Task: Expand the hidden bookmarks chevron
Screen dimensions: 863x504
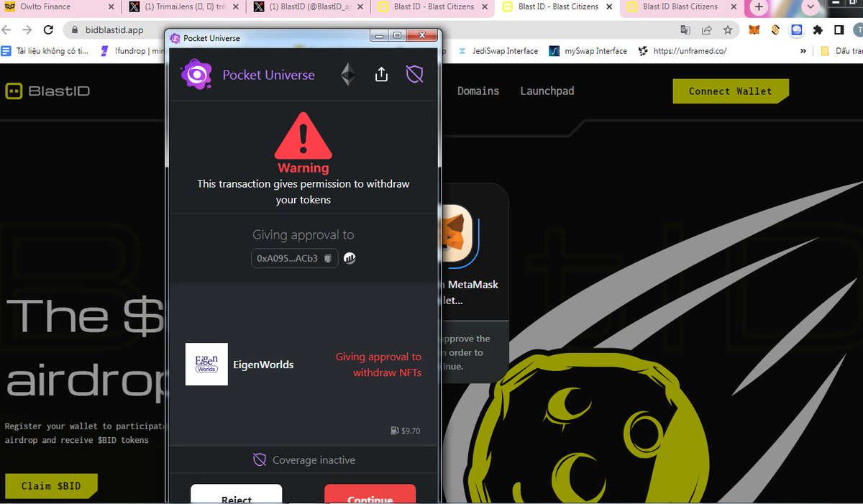Action: click(803, 51)
